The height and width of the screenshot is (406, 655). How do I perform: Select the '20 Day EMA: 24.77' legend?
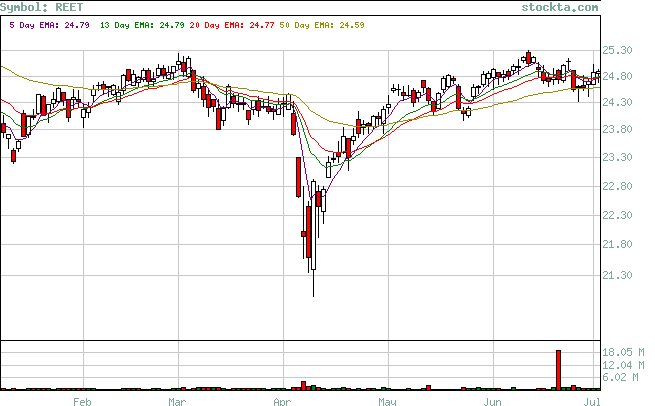(232, 25)
